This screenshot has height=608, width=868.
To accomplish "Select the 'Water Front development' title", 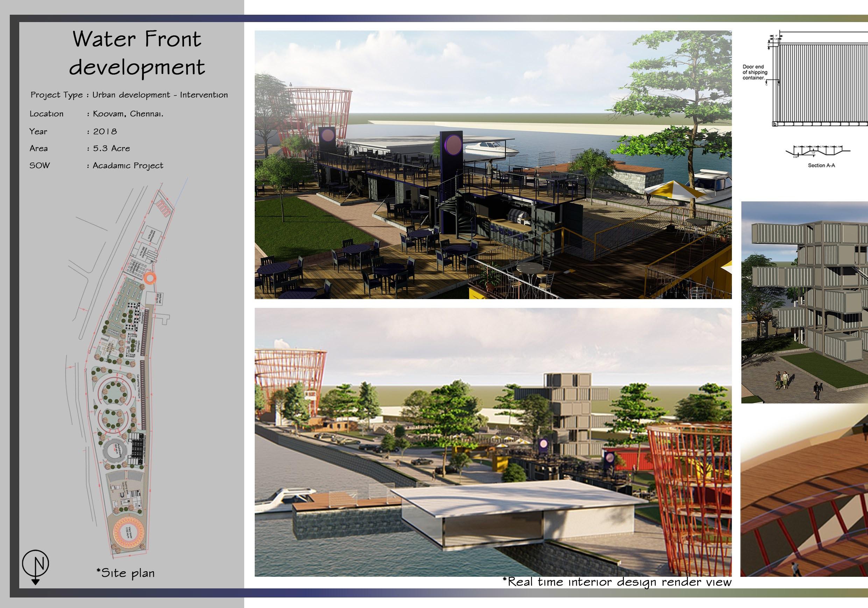I will point(137,53).
